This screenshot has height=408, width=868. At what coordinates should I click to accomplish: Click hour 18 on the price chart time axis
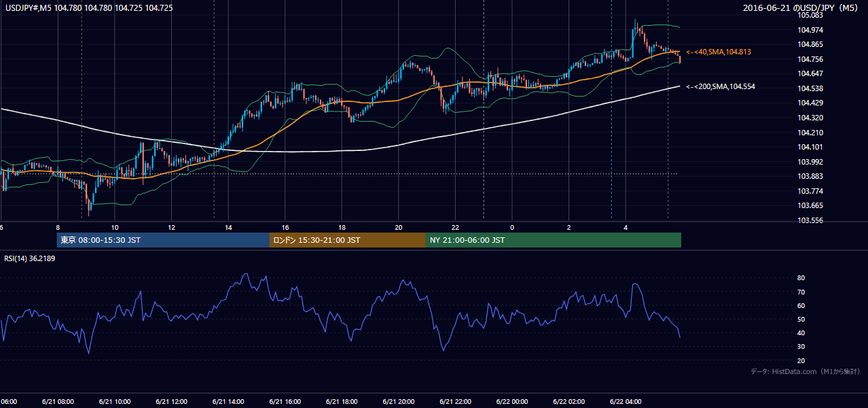(x=342, y=227)
